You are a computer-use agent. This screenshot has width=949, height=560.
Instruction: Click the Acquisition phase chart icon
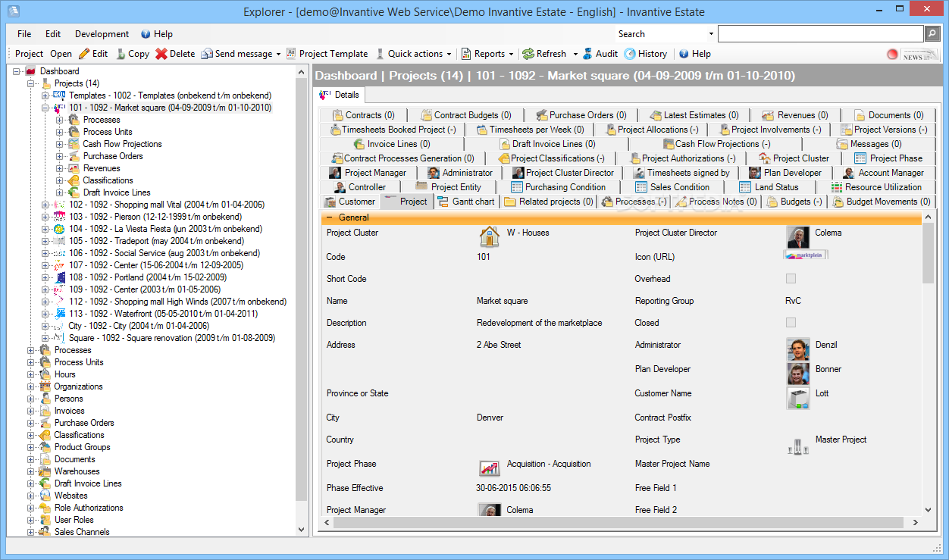tap(490, 468)
